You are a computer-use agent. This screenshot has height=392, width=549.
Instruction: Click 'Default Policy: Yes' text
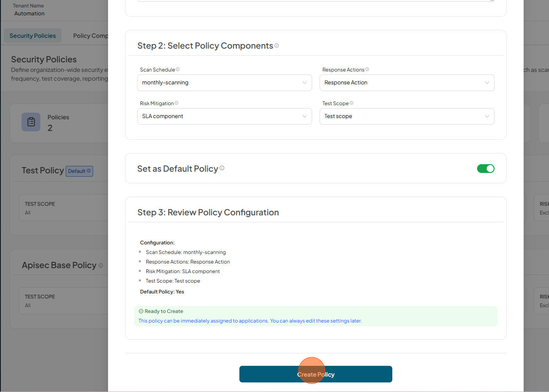pos(162,292)
